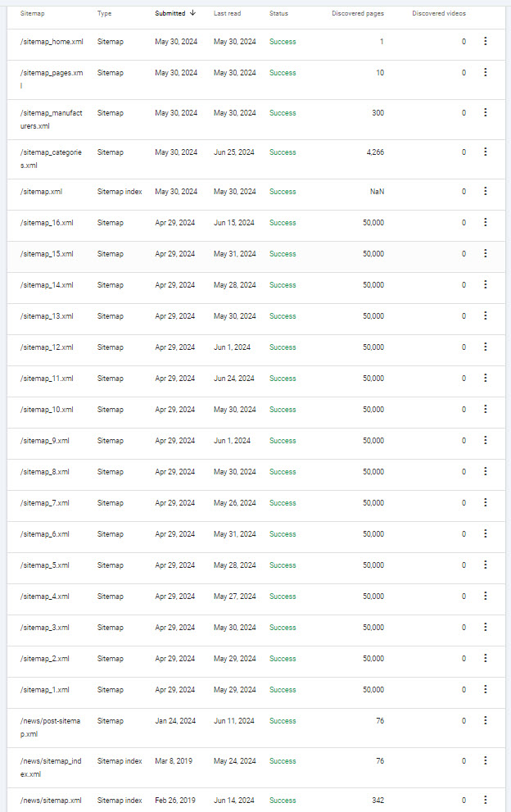This screenshot has height=812, width=511.
Task: Open the /sitemap_12.xml sitemap entry
Action: (47, 347)
